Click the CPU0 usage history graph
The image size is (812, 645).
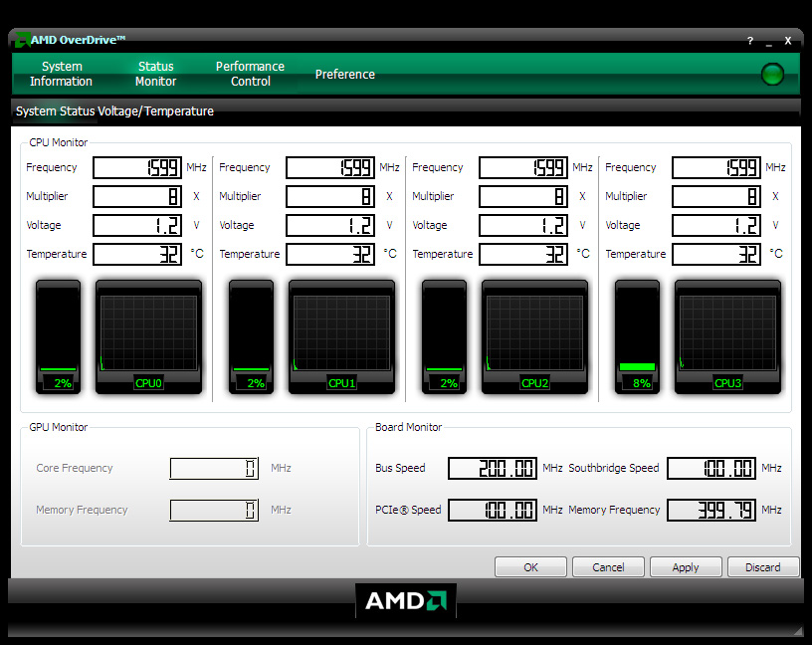(148, 331)
